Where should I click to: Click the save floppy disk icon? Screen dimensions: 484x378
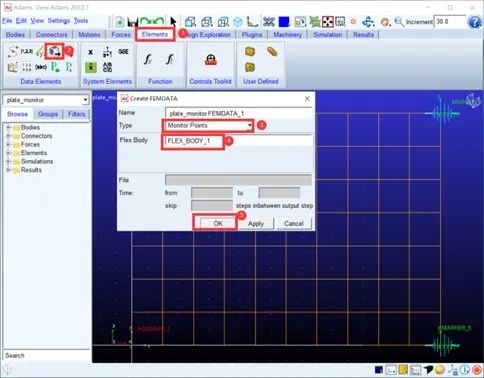tap(133, 22)
